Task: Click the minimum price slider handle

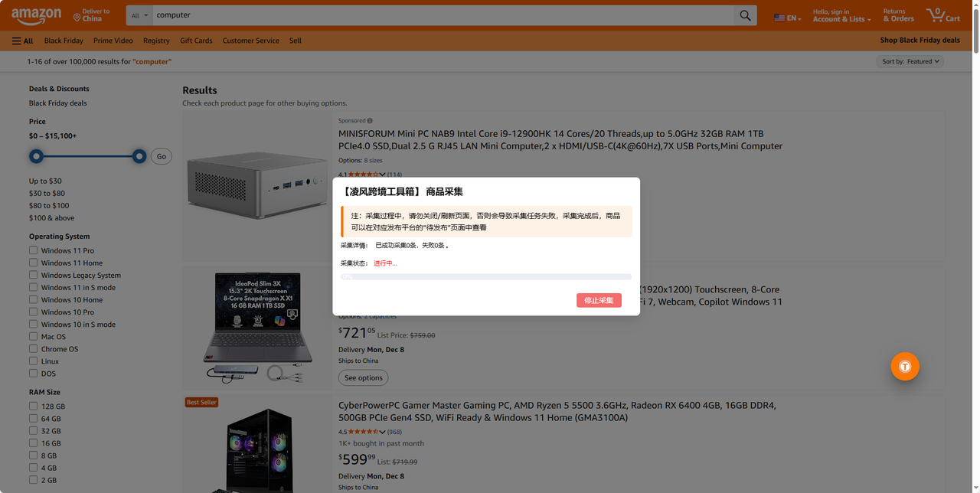Action: point(36,156)
